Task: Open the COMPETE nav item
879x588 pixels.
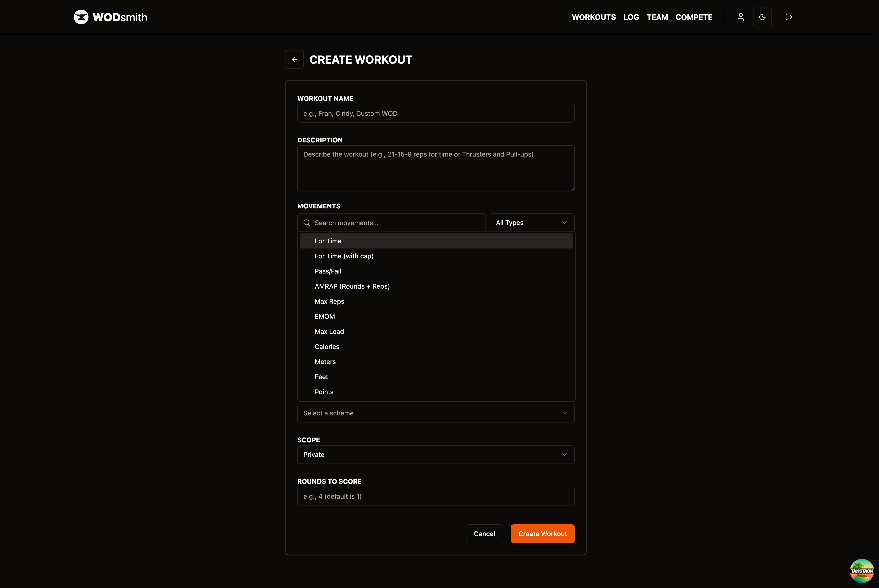Action: pos(694,17)
